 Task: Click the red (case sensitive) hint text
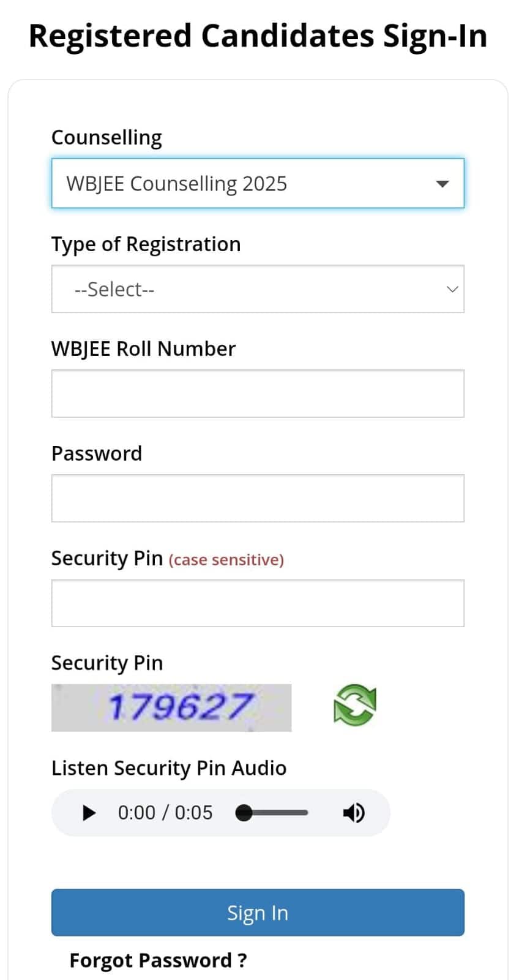226,560
